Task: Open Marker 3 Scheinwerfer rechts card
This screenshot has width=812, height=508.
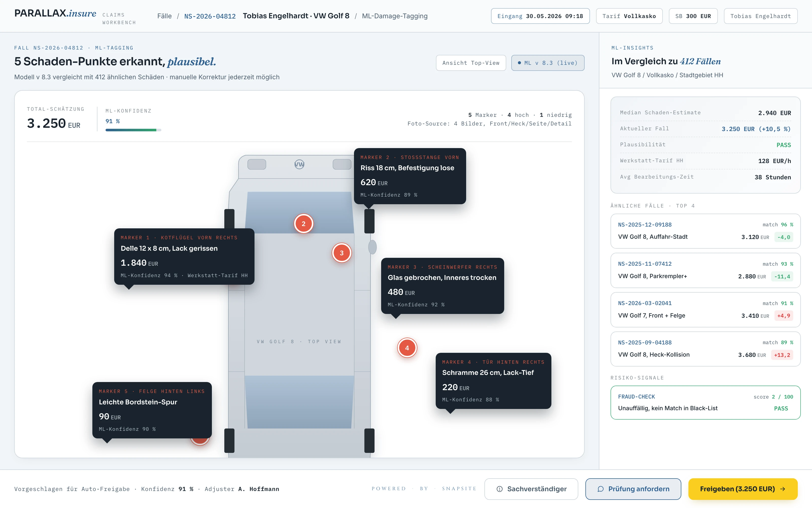Action: (443, 286)
